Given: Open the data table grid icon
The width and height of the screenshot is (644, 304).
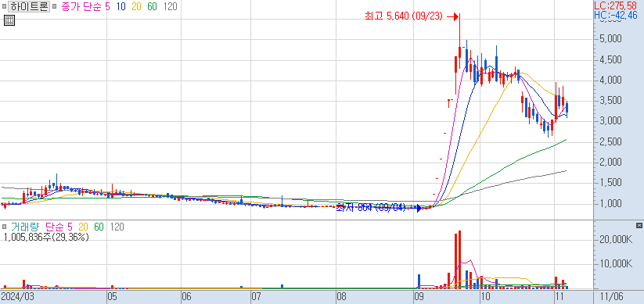Looking at the screenshot, I should click(9, 20).
